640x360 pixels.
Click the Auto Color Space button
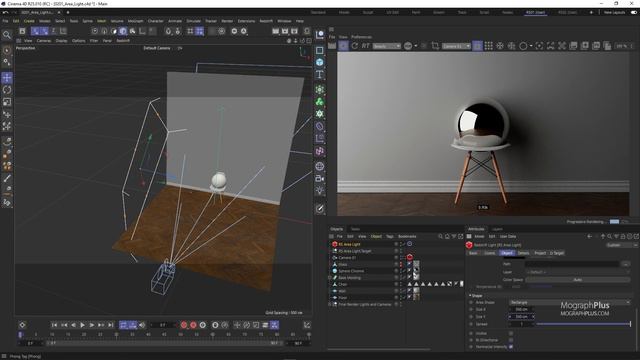(578, 280)
